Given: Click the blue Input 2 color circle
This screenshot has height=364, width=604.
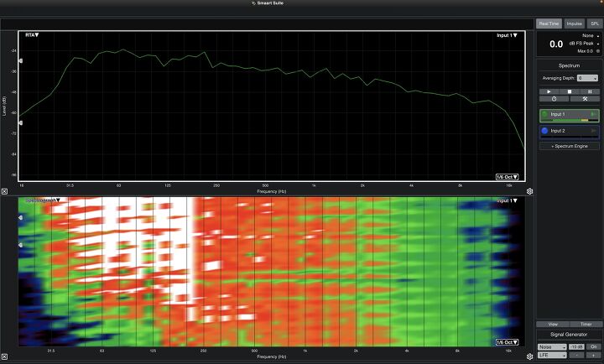Looking at the screenshot, I should (x=544, y=131).
